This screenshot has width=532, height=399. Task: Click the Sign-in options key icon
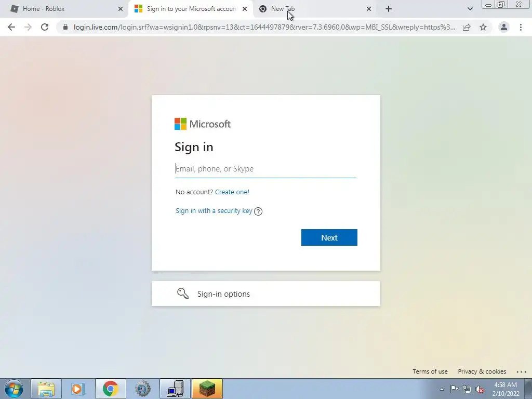(x=183, y=294)
